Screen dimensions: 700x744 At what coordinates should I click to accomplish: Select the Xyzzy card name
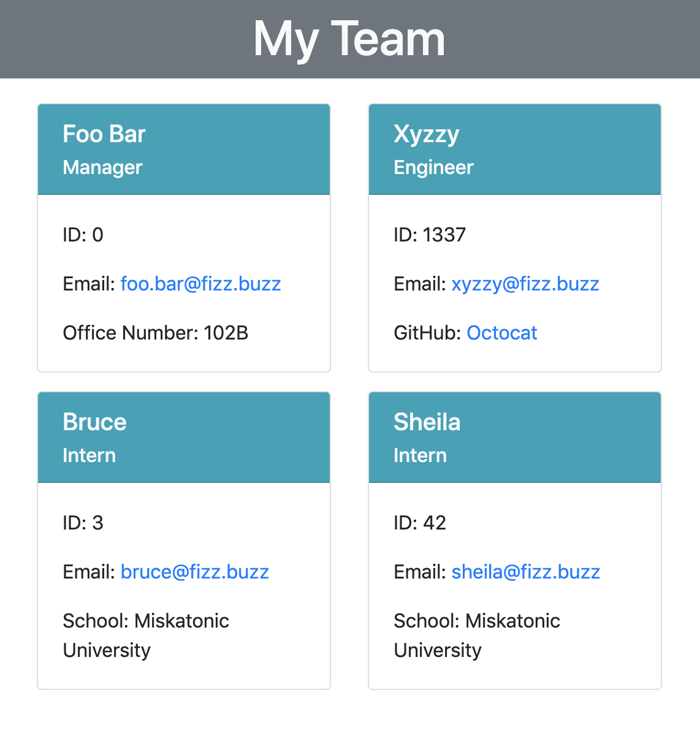coord(426,134)
